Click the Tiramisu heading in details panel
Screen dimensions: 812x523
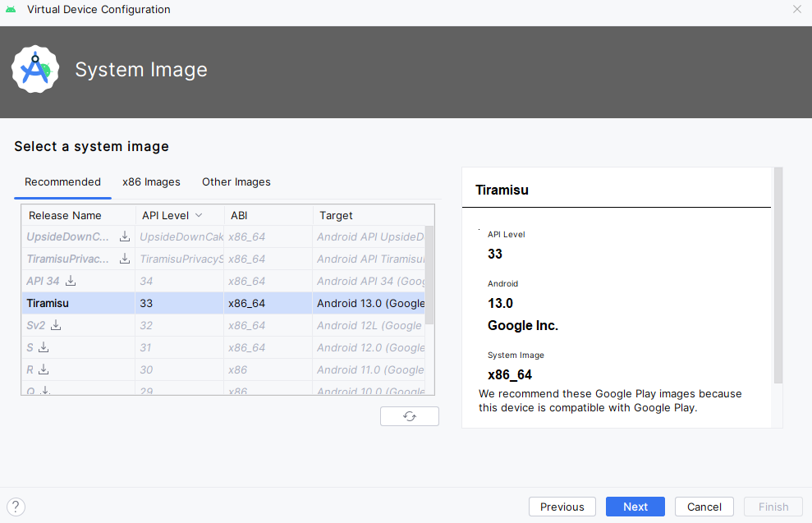pyautogui.click(x=502, y=190)
